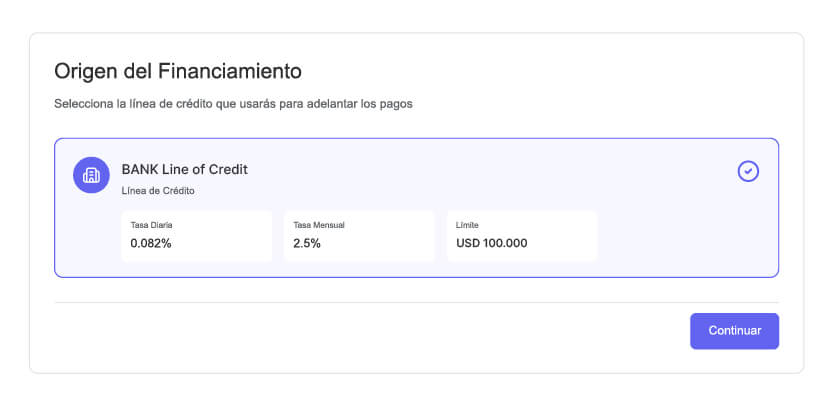
Task: Click the 'USD' currency prefix in the limit
Action: point(468,243)
